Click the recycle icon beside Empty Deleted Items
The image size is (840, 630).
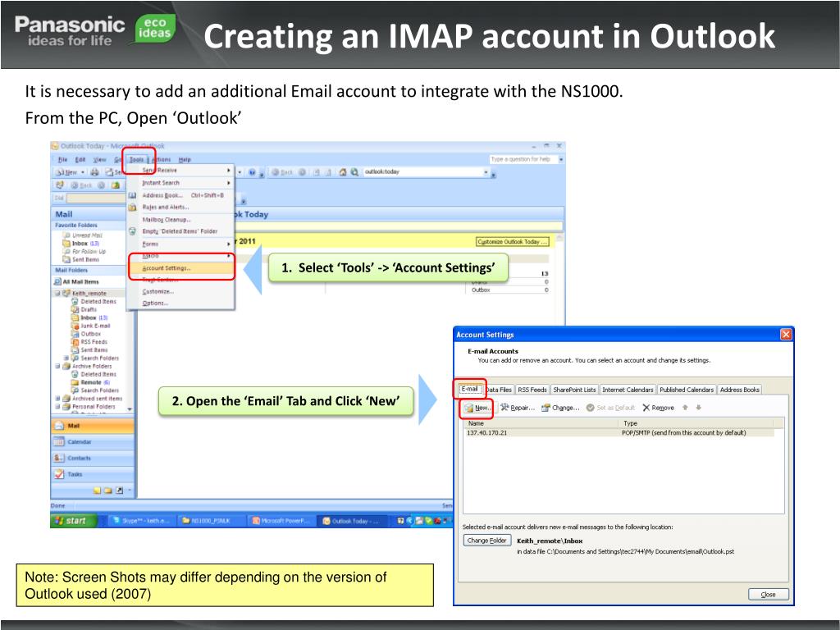tap(132, 231)
